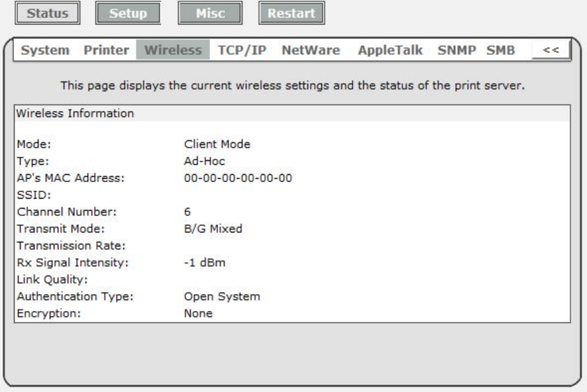Click the Authentication Type: label
587x392 pixels.
75,296
